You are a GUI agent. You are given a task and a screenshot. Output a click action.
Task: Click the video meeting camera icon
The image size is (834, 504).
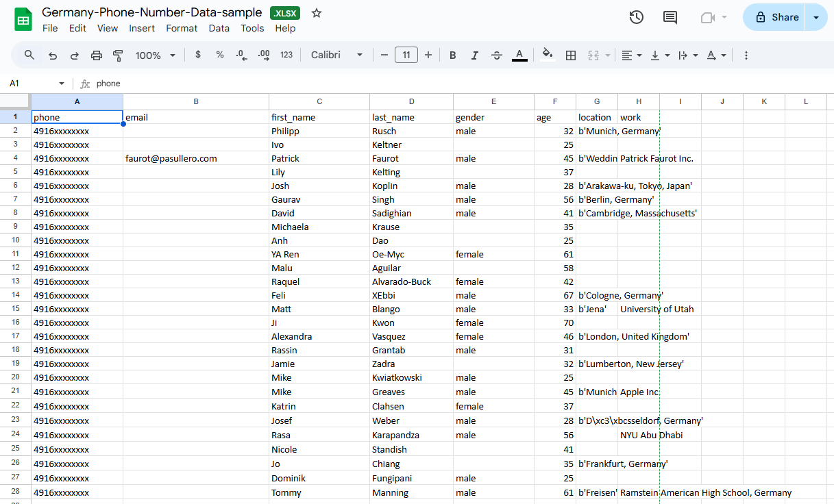click(x=708, y=18)
